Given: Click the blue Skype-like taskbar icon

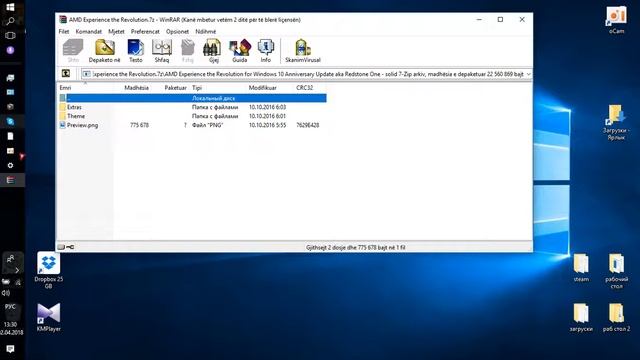Looking at the screenshot, I should (x=11, y=121).
